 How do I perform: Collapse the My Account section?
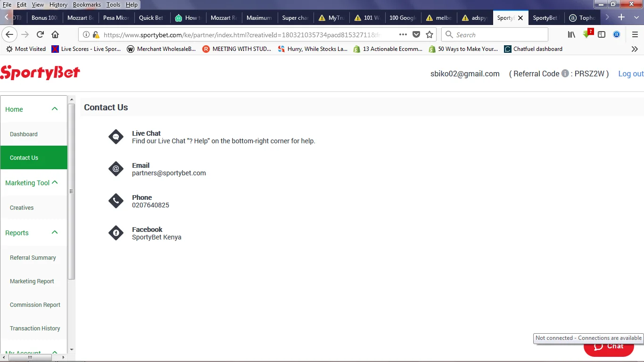[x=55, y=353]
